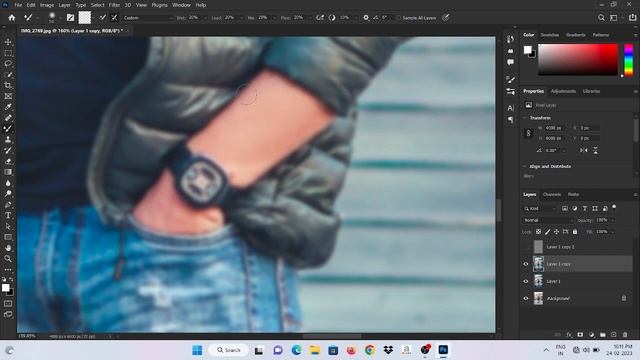The width and height of the screenshot is (640, 360).
Task: Create a new layer icon
Action: [x=613, y=335]
